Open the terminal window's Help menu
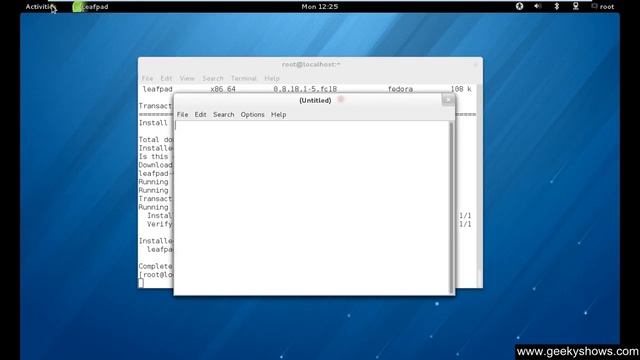This screenshot has height=360, width=640. coord(272,78)
